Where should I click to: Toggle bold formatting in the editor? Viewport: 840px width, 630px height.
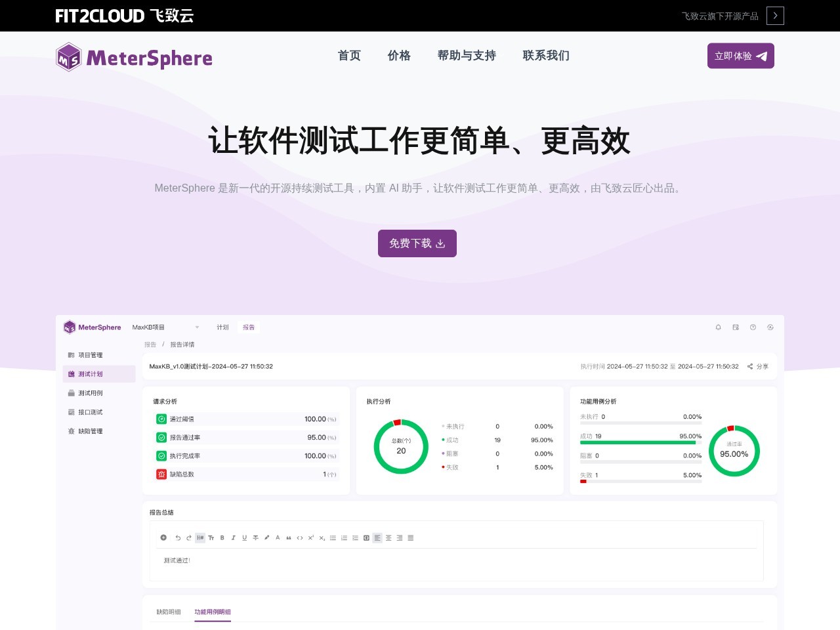pyautogui.click(x=222, y=537)
